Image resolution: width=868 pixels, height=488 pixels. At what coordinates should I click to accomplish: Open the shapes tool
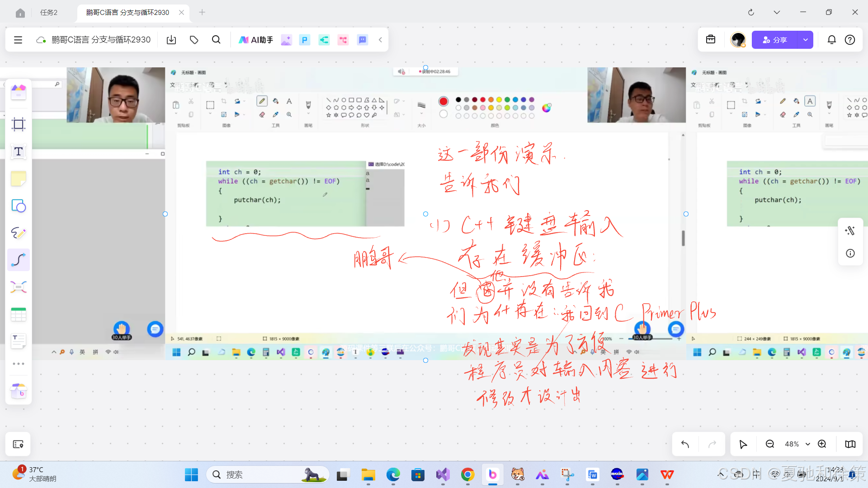(x=19, y=206)
